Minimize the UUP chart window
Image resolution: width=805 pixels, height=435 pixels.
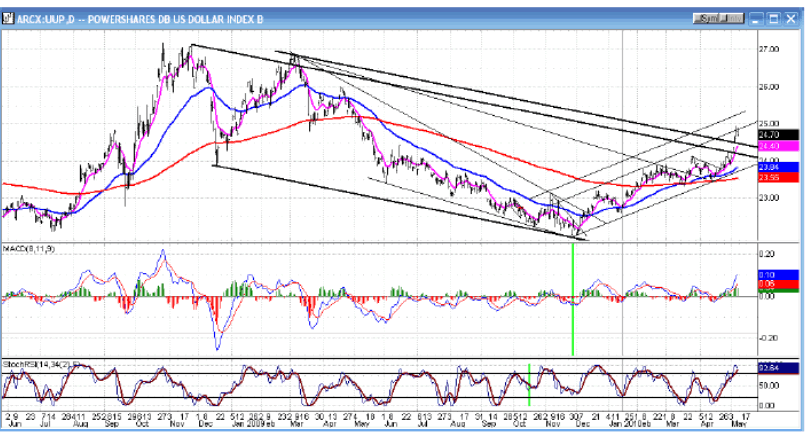[x=756, y=19]
